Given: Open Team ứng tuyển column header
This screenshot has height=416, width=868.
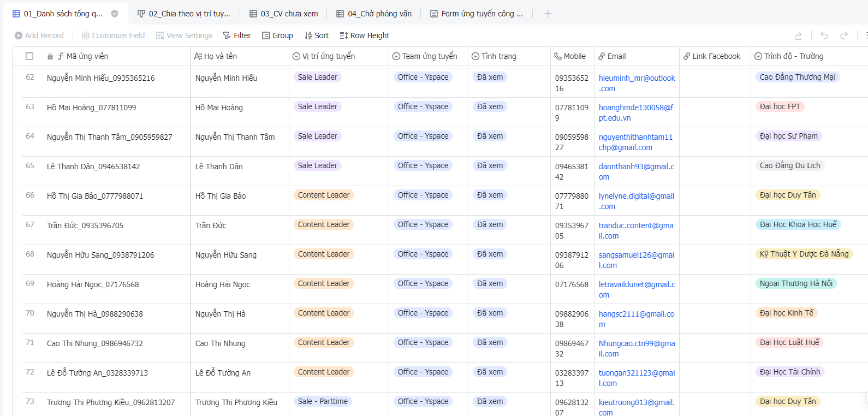Looking at the screenshot, I should 428,56.
